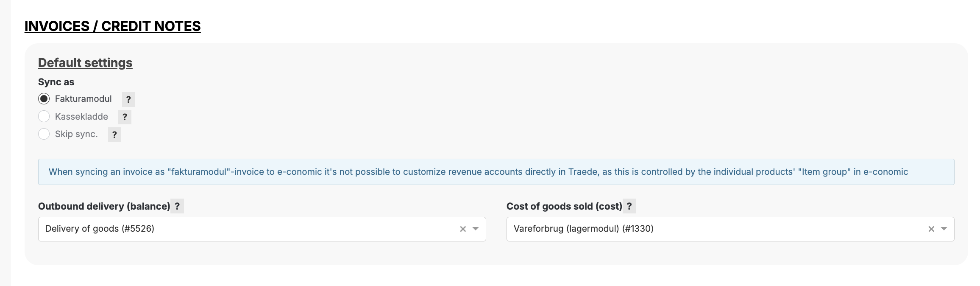The width and height of the screenshot is (980, 286).
Task: Clear the Delivery of goods (#5526) selection
Action: (463, 229)
